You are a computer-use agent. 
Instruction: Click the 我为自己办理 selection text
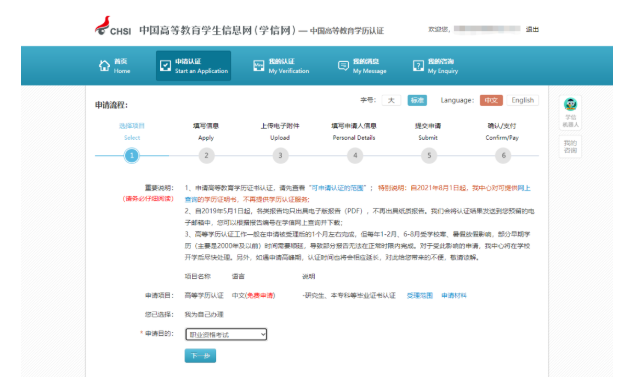point(204,315)
